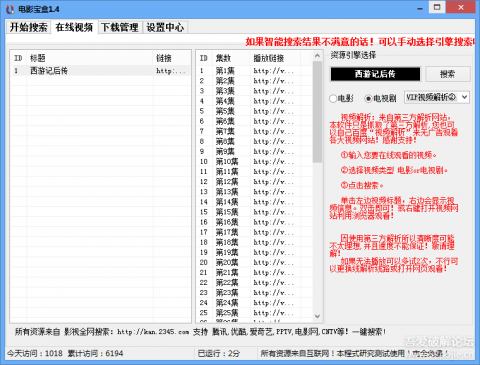Click the http://kan.2345.com link text
The image size is (480, 365).
point(153,332)
